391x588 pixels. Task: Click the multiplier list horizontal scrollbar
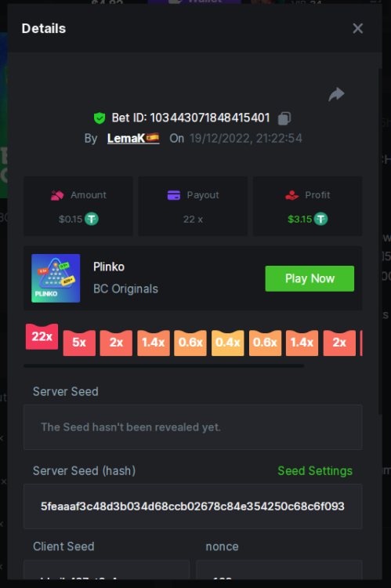click(164, 365)
